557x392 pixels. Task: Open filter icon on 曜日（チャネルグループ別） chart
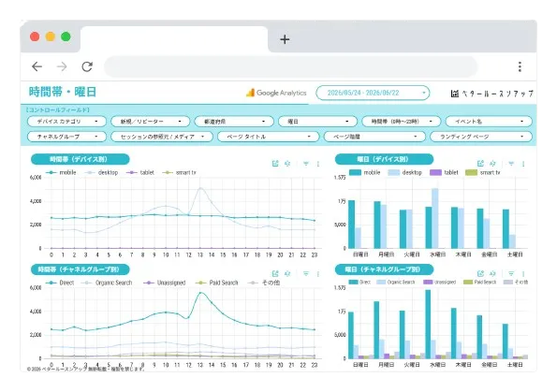511,273
